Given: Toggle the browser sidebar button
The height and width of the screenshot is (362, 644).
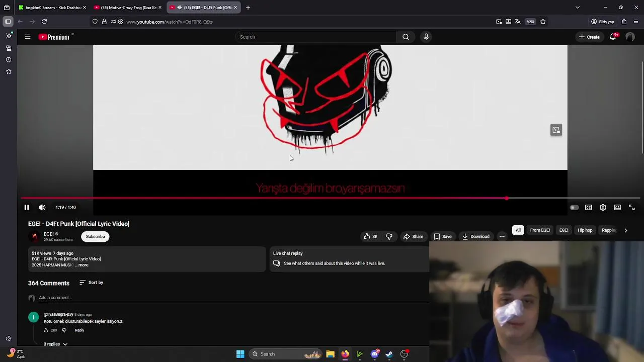Looking at the screenshot, I should 8,22.
